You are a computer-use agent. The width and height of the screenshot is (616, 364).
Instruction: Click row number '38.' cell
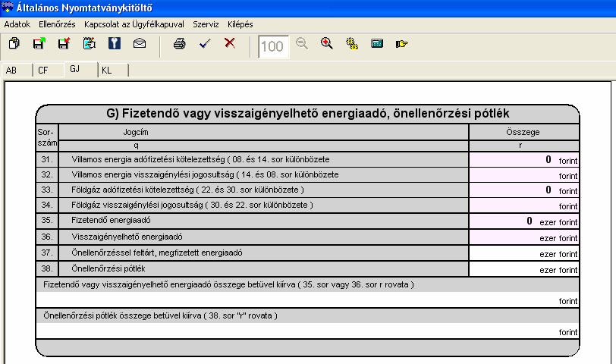pos(47,268)
